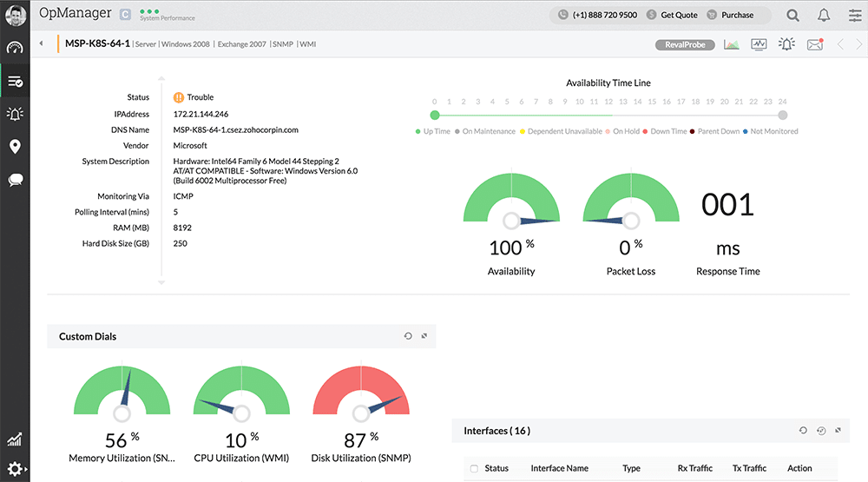Sort by Status column header

496,468
